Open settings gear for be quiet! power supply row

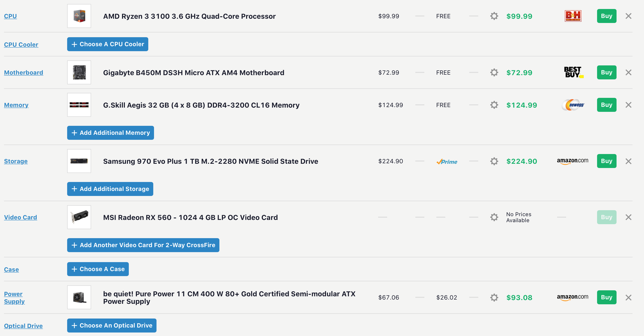[494, 298]
